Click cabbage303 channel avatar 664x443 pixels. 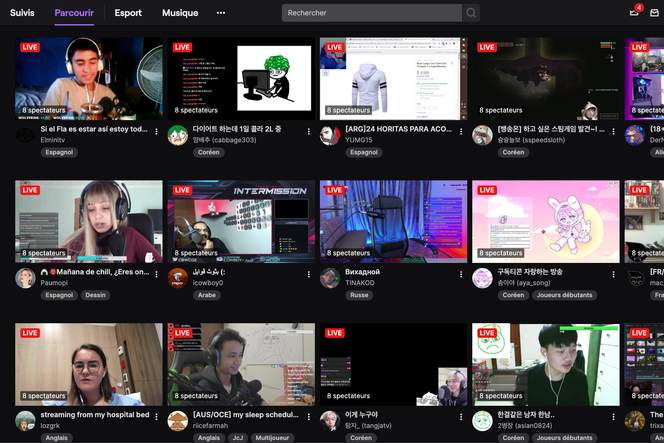(178, 136)
